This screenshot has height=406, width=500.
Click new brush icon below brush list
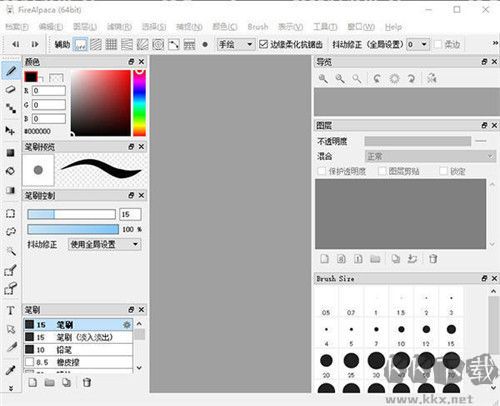[33, 382]
